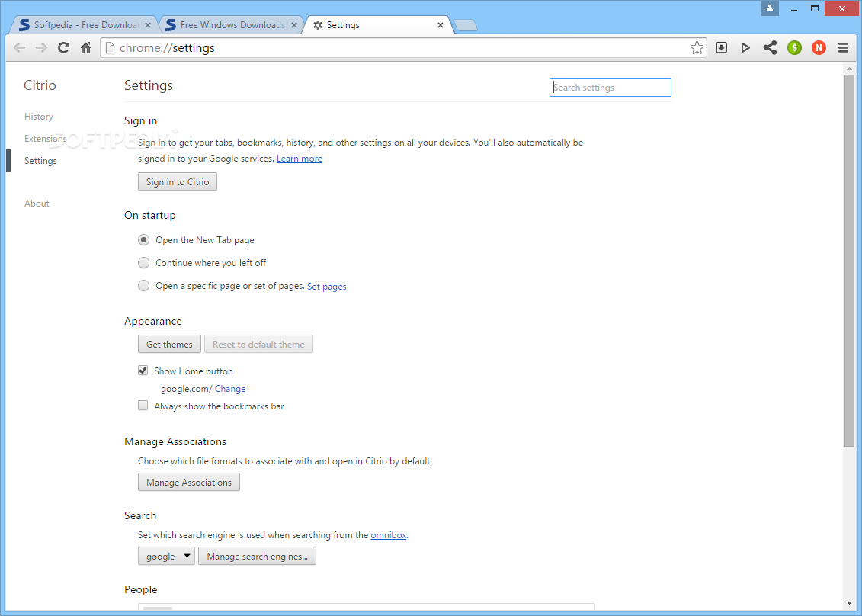
Task: Click the scrollbar down arrow
Action: pos(849,604)
